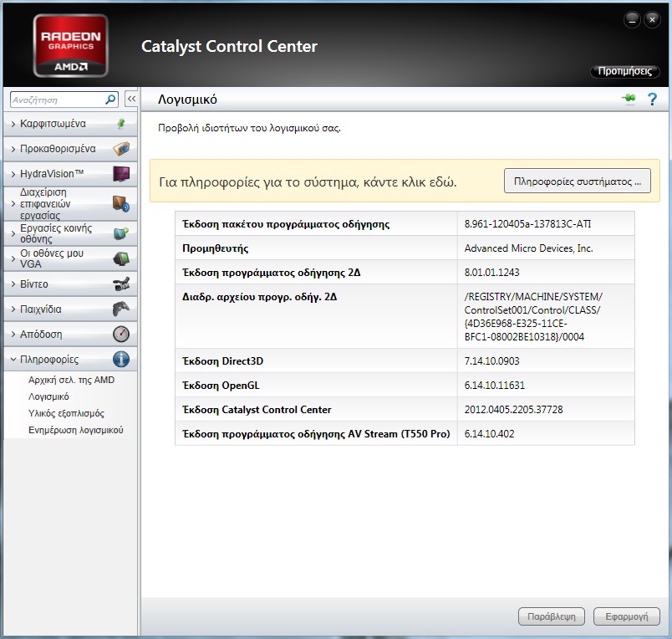Click the Παράβλεψη button
672x639 pixels.
point(551,616)
